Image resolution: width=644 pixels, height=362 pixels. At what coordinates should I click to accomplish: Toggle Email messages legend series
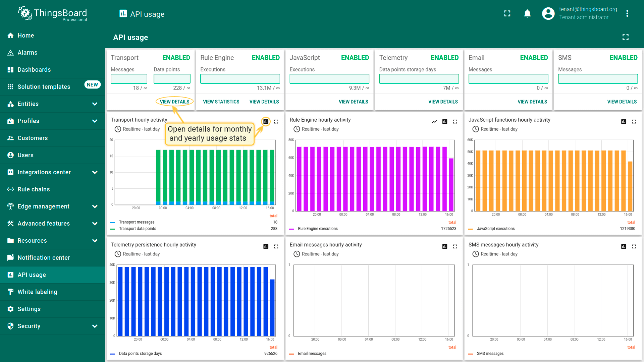pyautogui.click(x=312, y=354)
